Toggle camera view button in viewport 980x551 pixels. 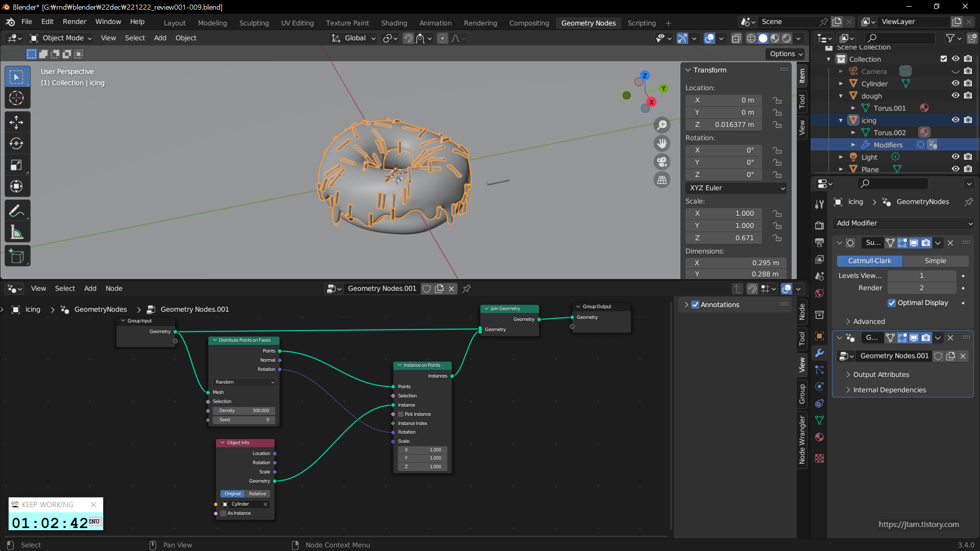[x=662, y=162]
